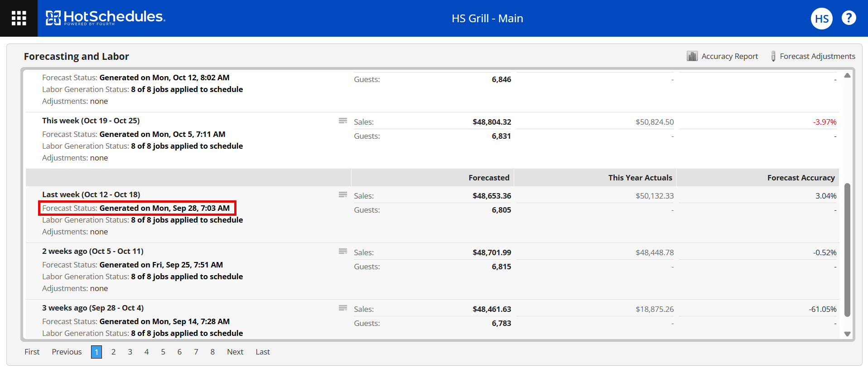Image resolution: width=868 pixels, height=369 pixels.
Task: Select page 5 in pagination
Action: click(x=163, y=352)
